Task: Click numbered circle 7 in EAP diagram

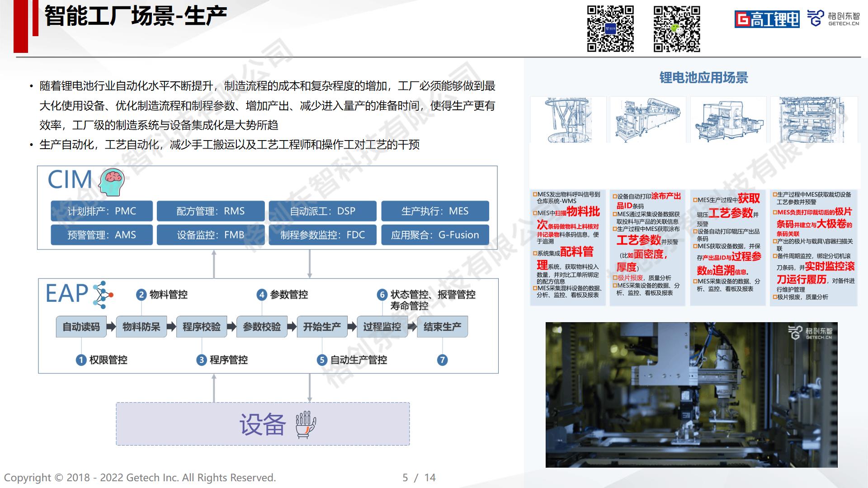Action: pos(442,360)
